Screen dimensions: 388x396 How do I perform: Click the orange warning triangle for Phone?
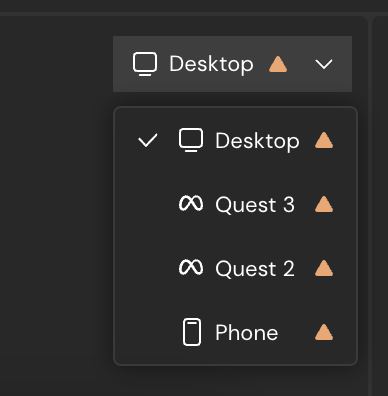tap(324, 332)
